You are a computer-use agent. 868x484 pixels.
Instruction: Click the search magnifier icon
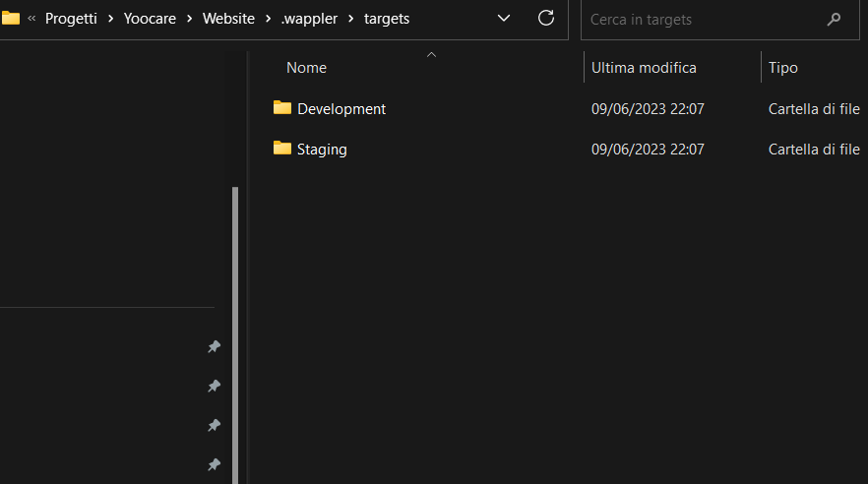coord(834,20)
